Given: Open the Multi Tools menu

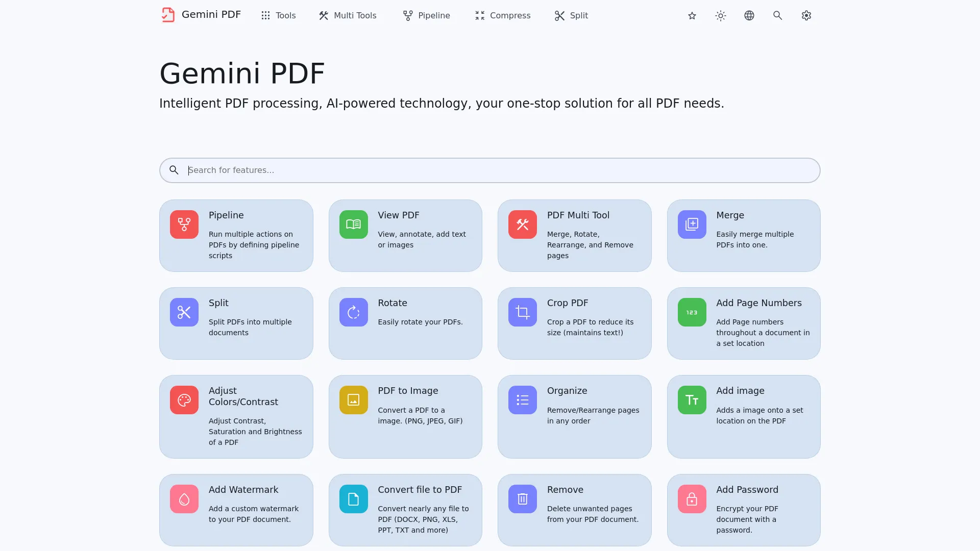Looking at the screenshot, I should pyautogui.click(x=347, y=15).
